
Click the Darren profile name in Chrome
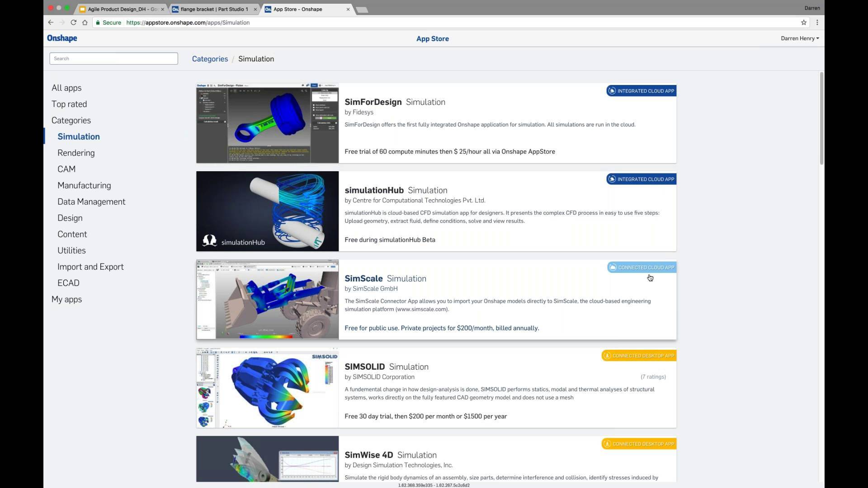click(812, 8)
